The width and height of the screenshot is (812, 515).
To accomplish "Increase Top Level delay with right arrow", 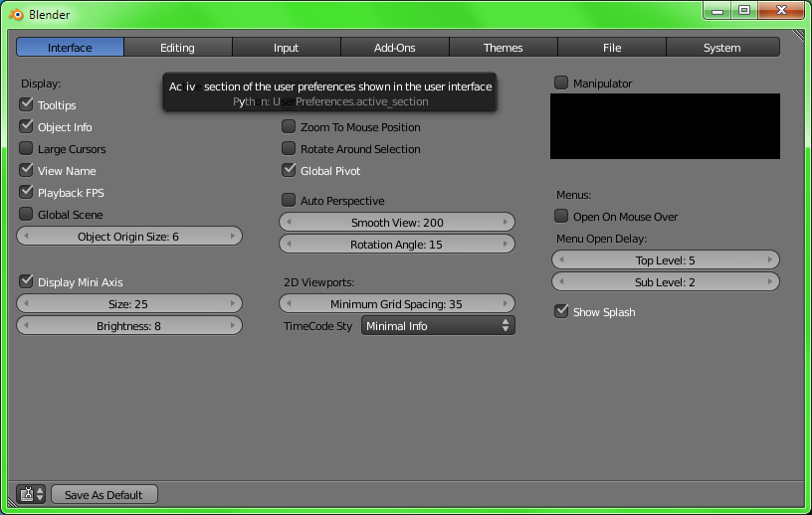I will click(x=770, y=259).
